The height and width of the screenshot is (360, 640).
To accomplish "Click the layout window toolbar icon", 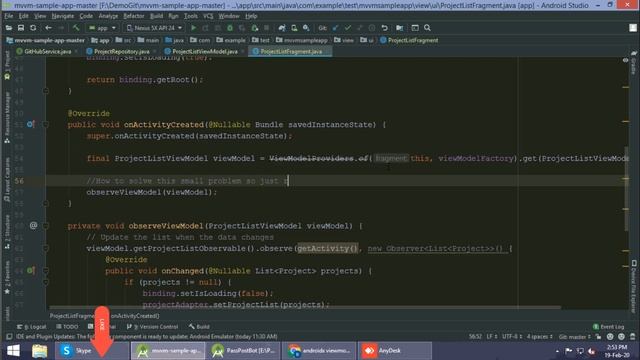I will [x=415, y=28].
